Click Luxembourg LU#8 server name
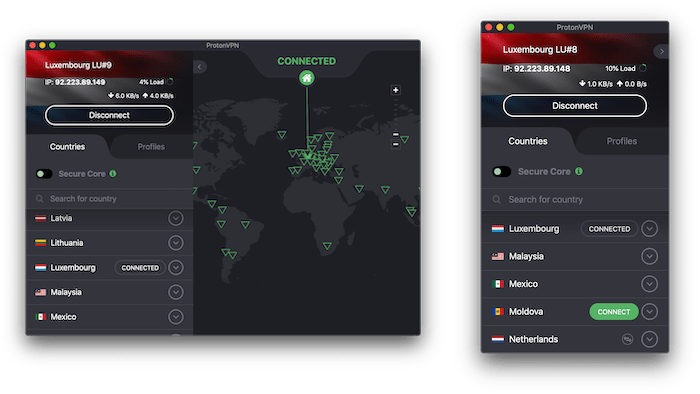700x394 pixels. 540,50
